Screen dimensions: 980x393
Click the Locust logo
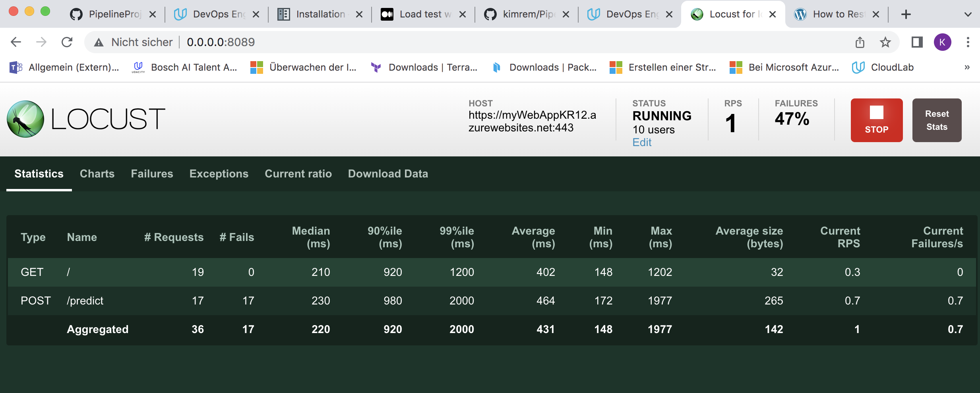click(x=86, y=119)
